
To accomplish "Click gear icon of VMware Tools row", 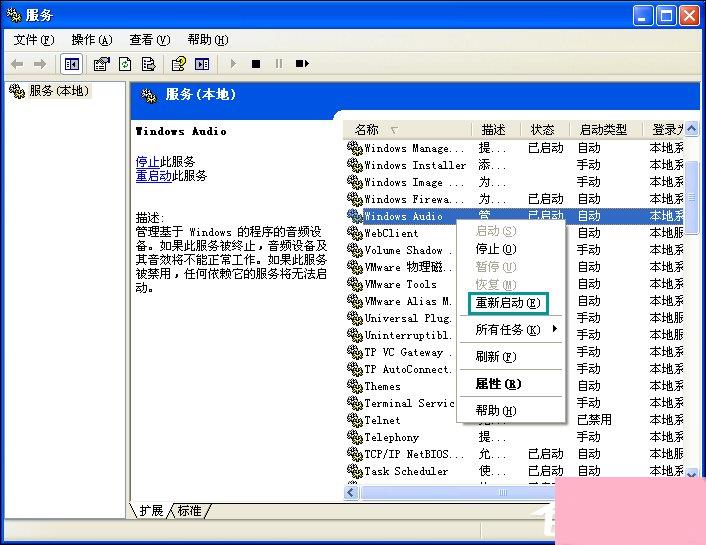I will (x=354, y=284).
